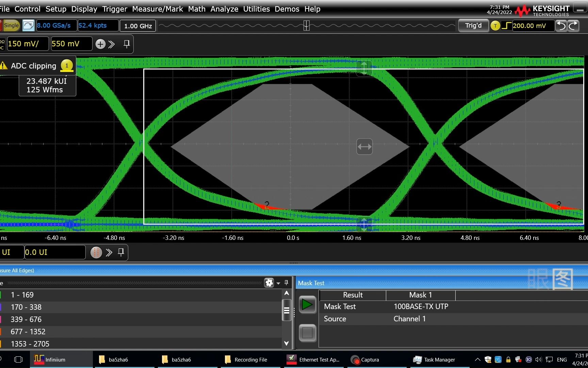Click the redo arrow icon

click(x=573, y=26)
